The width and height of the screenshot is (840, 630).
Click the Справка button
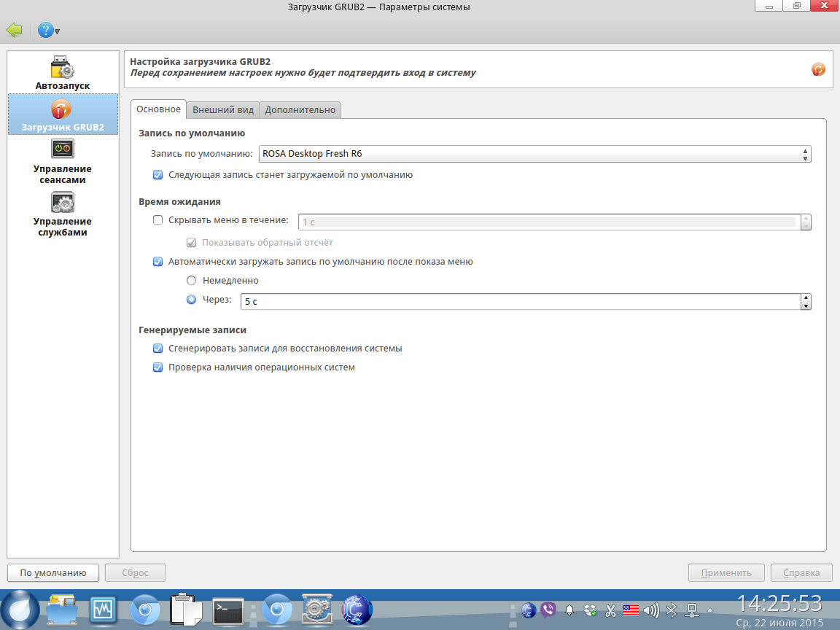pos(801,572)
